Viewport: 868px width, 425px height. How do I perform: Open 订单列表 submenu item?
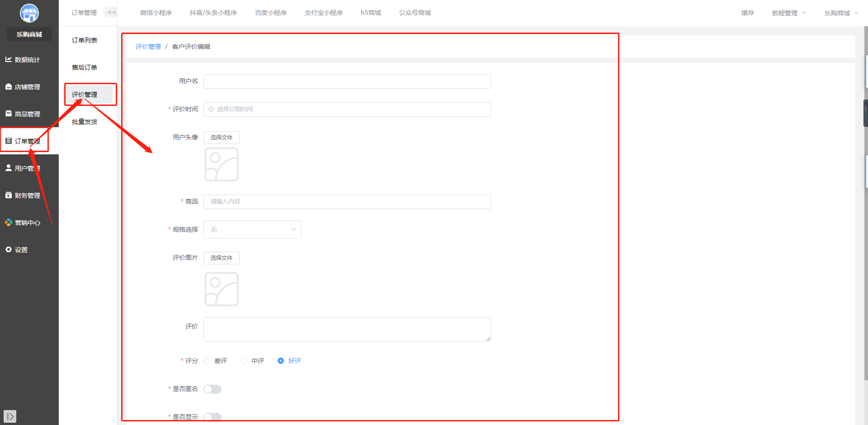(85, 40)
